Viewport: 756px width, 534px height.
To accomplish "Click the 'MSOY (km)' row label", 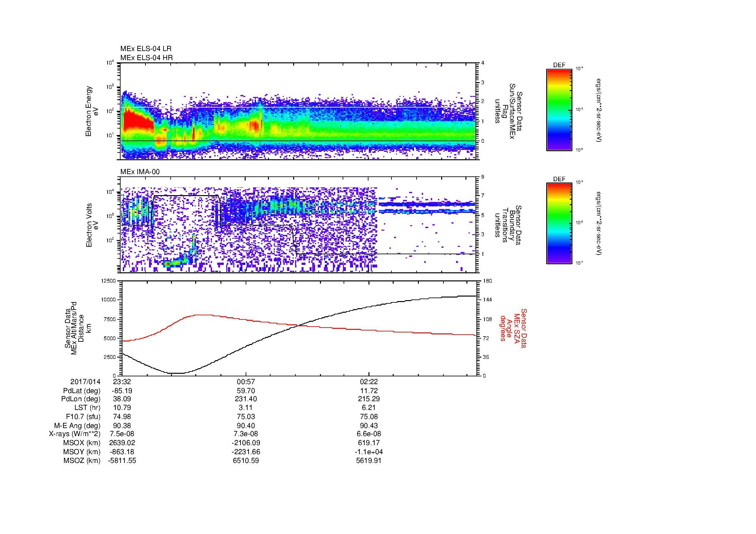I will coord(82,452).
